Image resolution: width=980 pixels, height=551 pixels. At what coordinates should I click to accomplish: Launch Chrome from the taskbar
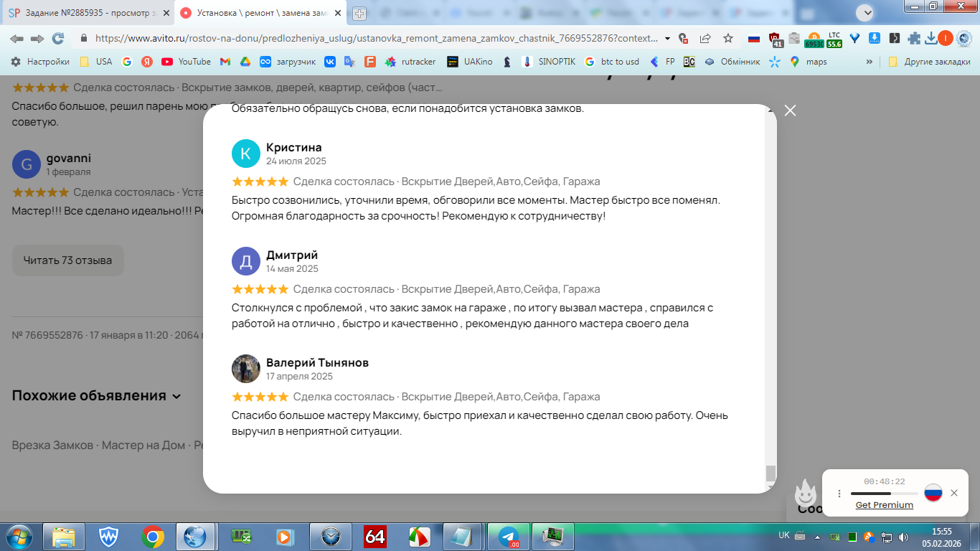coord(152,536)
